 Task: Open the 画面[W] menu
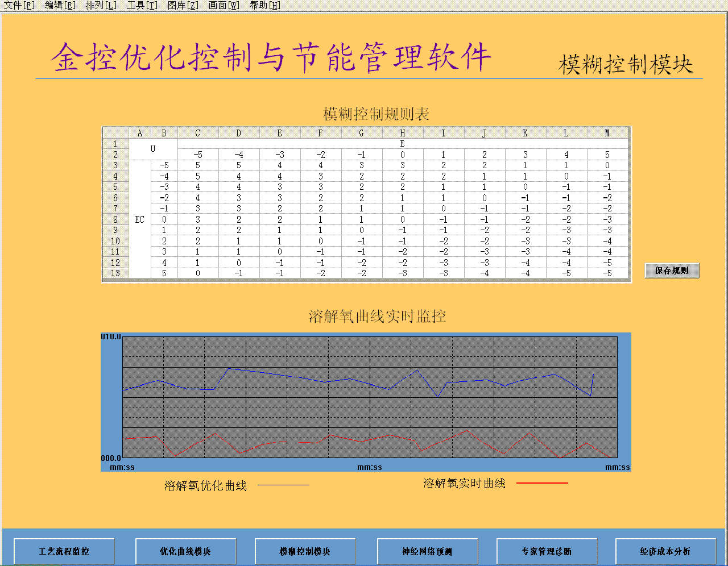pos(224,6)
